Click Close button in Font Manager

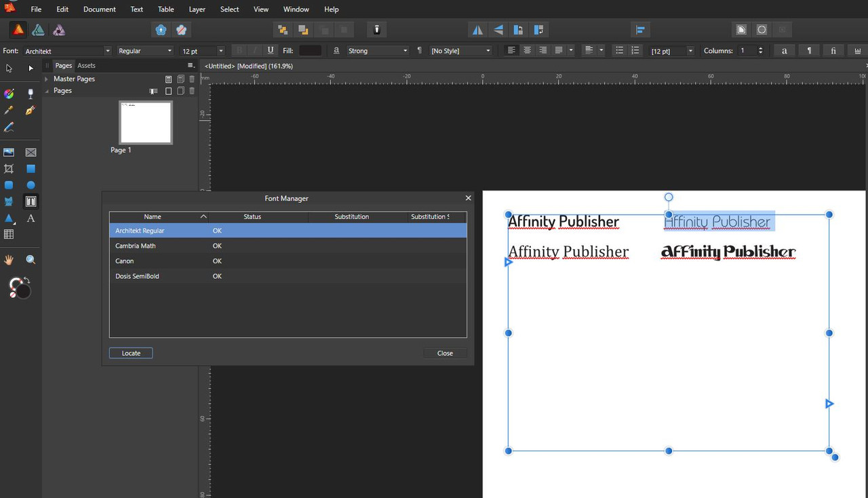tap(445, 353)
